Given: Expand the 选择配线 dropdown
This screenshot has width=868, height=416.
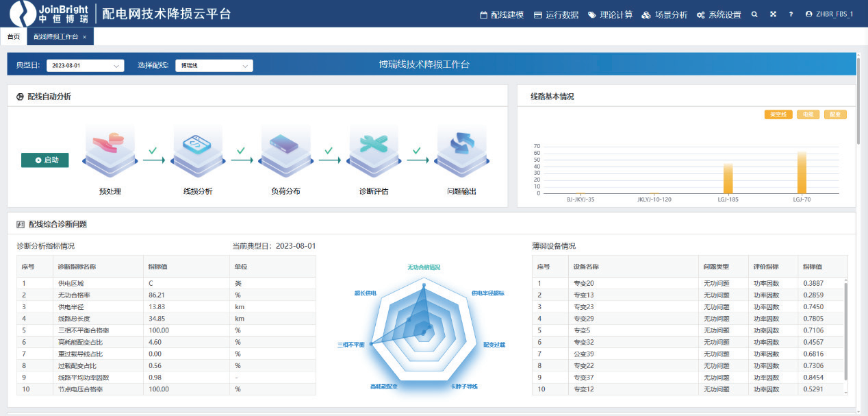Looking at the screenshot, I should tap(214, 66).
